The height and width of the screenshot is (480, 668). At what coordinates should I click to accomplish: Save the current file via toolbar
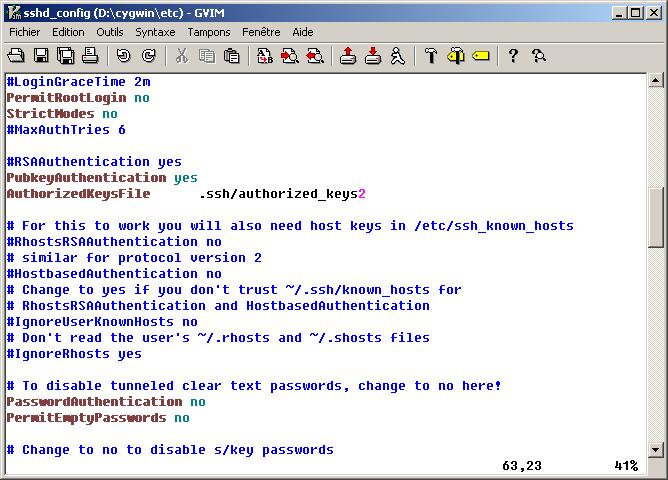(41, 56)
